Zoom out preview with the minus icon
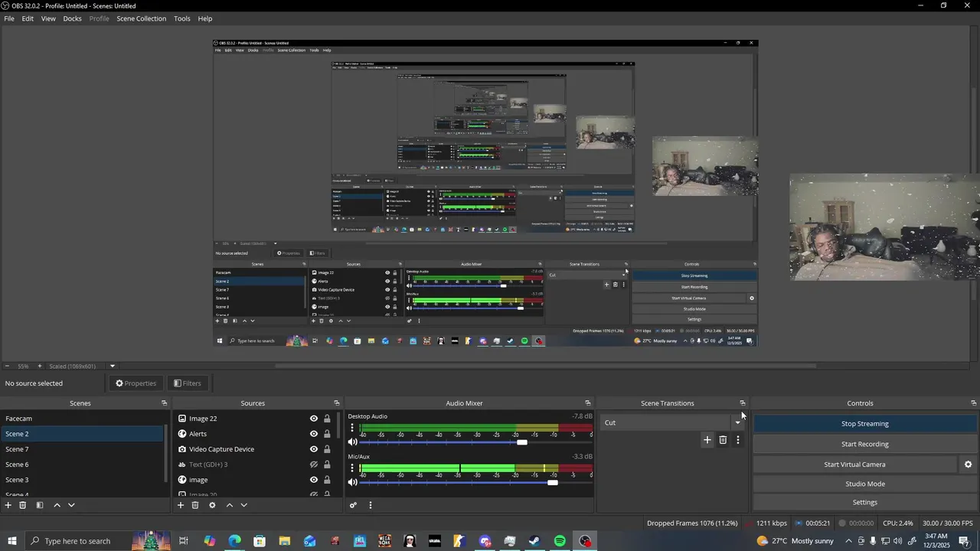Viewport: 980px width, 551px height. [7, 367]
